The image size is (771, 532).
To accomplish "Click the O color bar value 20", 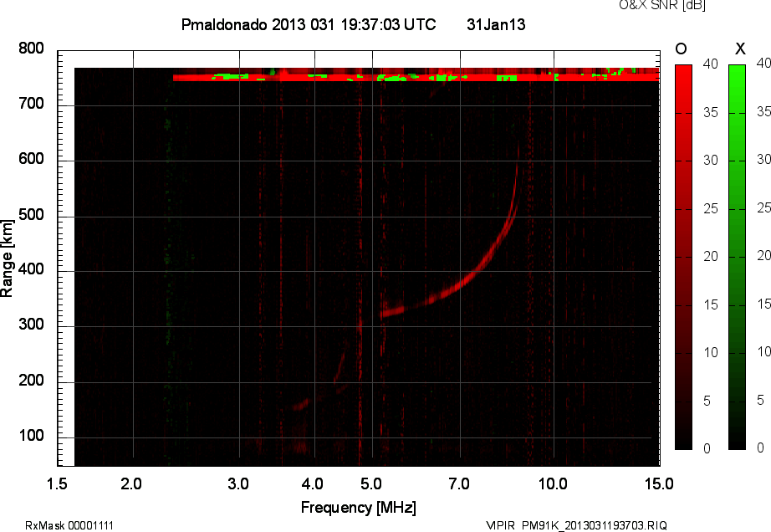I will point(711,256).
